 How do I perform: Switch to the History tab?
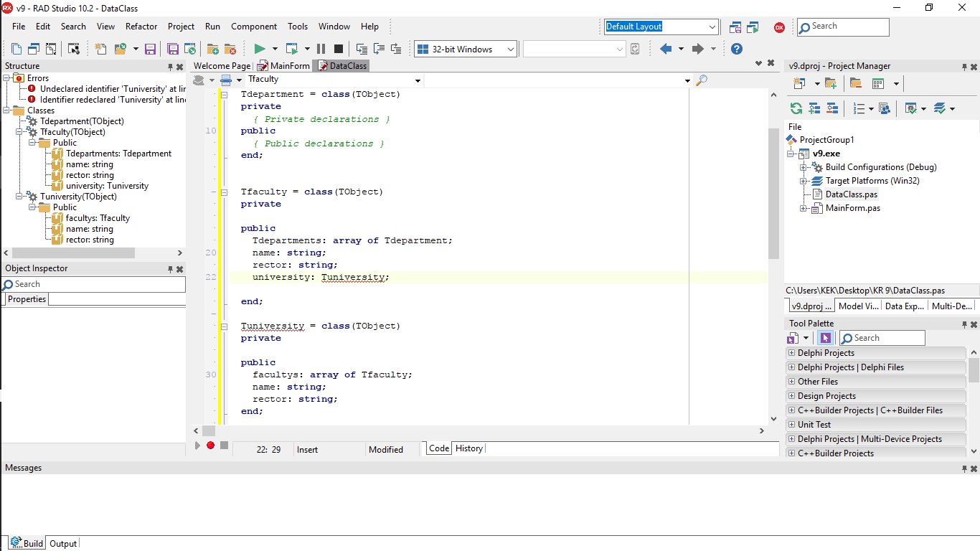point(469,448)
